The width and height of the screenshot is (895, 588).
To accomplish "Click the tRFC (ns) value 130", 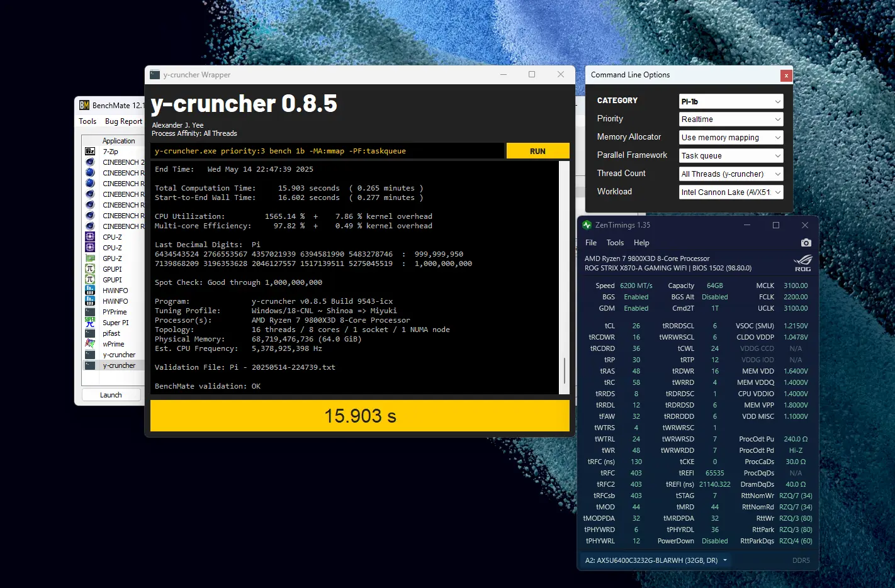I will [636, 462].
